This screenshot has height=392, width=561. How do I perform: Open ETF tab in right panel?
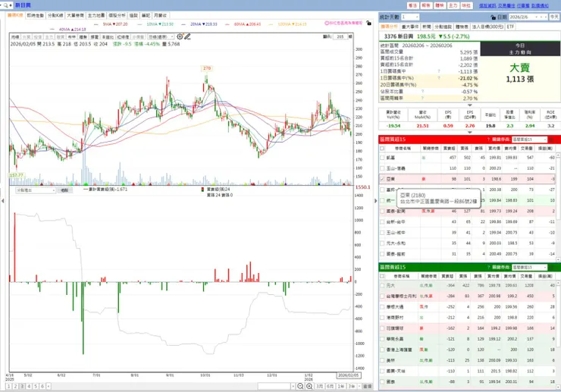pos(510,27)
